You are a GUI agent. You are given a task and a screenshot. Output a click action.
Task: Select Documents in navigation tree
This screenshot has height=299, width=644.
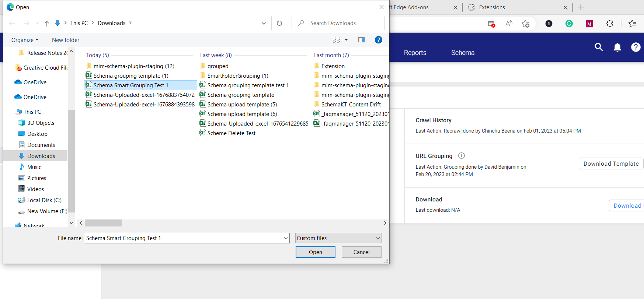pos(41,145)
